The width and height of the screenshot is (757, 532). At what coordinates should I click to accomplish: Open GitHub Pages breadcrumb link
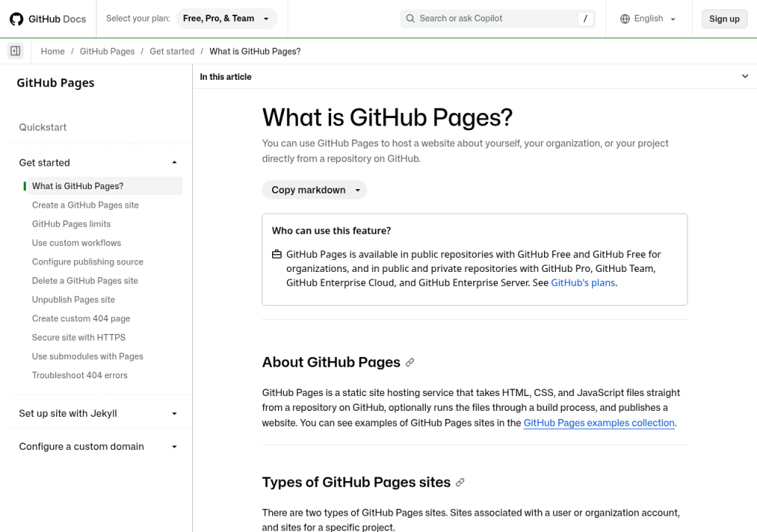pyautogui.click(x=107, y=51)
